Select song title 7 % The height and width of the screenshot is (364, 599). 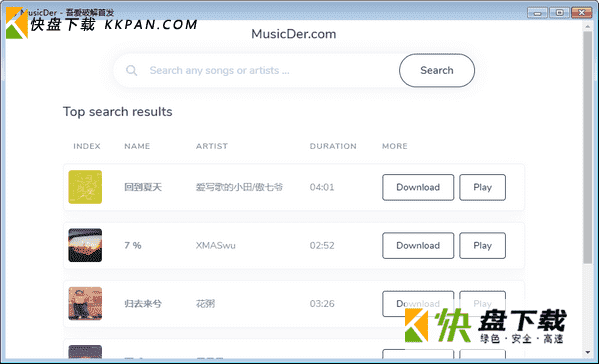133,245
